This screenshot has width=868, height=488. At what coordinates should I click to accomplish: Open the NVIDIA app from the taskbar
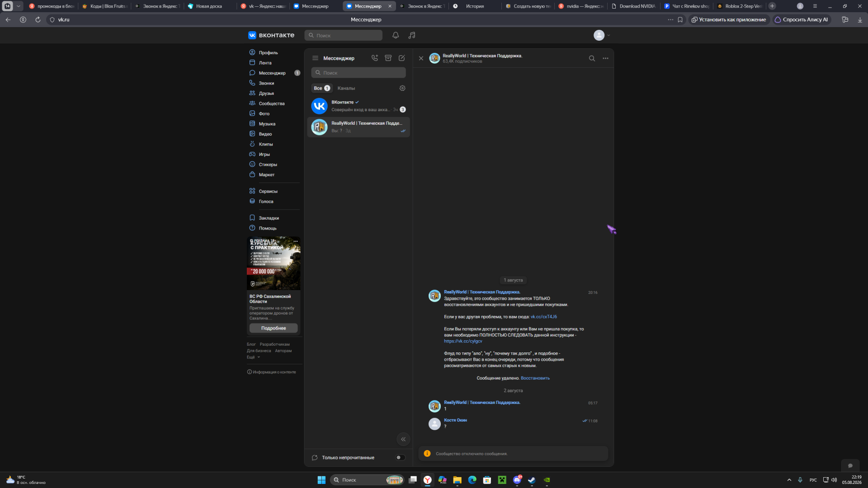[547, 480]
